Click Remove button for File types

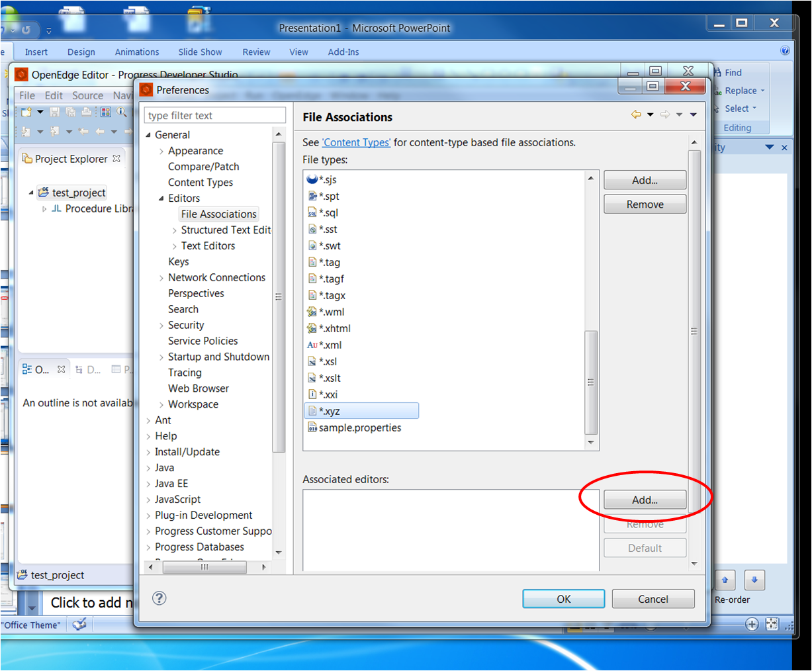(x=645, y=204)
